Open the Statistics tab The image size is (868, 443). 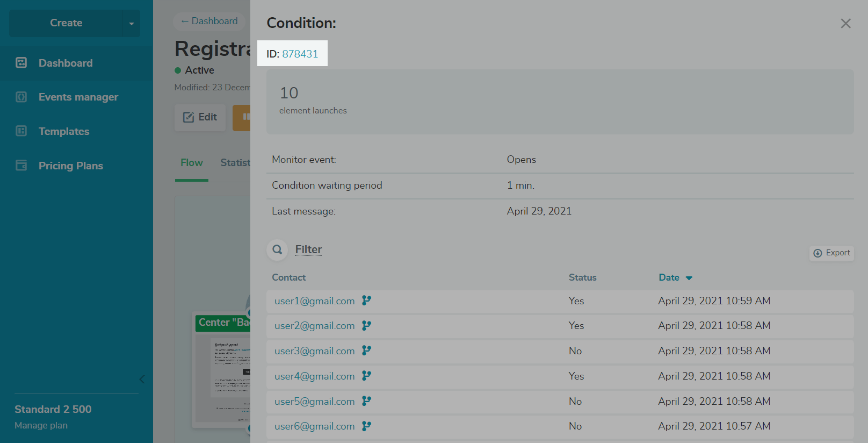coord(235,163)
